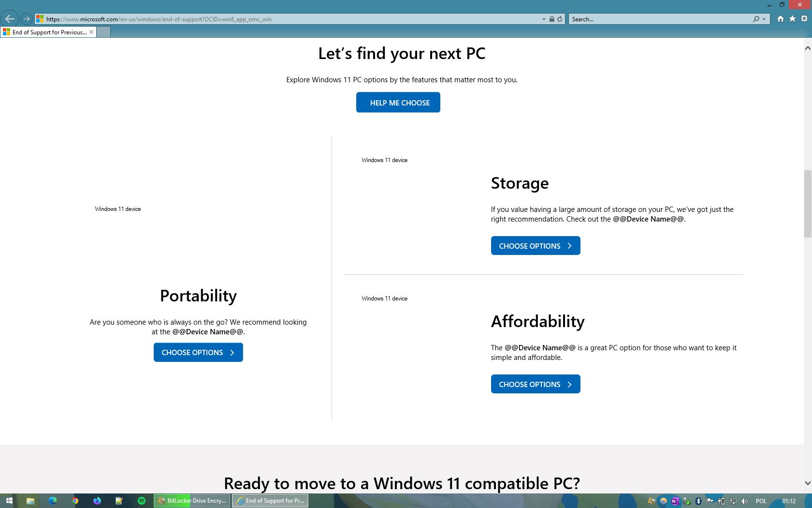The width and height of the screenshot is (812, 508).
Task: Click CHOOSE OPTIONS under Portability
Action: [198, 353]
